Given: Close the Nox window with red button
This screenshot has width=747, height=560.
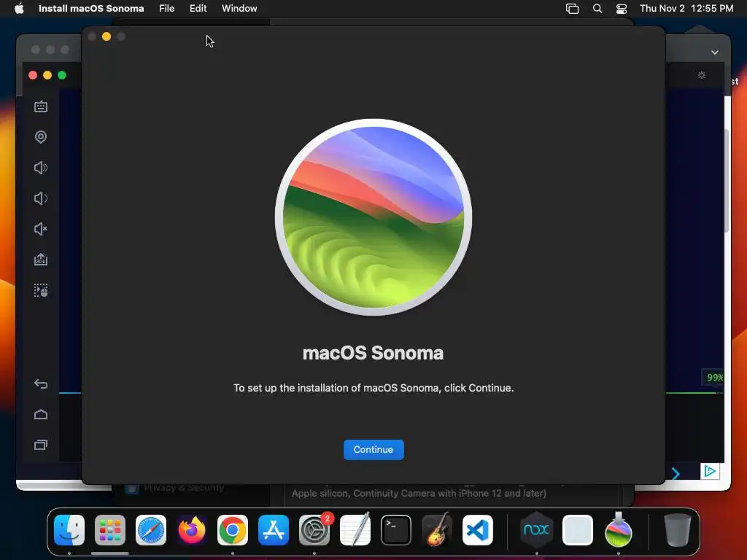Looking at the screenshot, I should click(x=33, y=75).
